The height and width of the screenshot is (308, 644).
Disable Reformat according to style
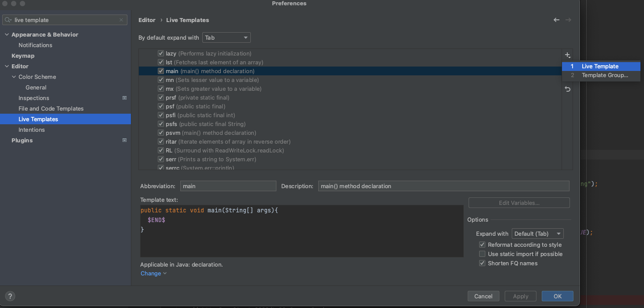click(482, 245)
